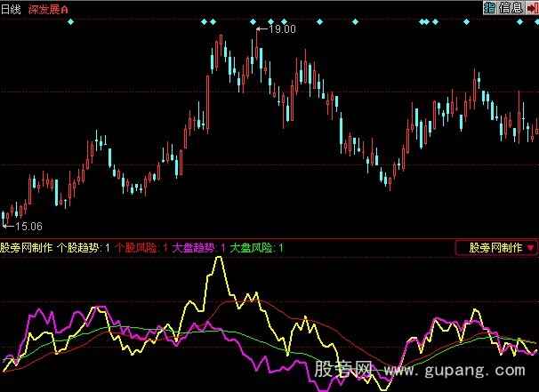
Task: Open the 信息 info button
Action: click(511, 7)
